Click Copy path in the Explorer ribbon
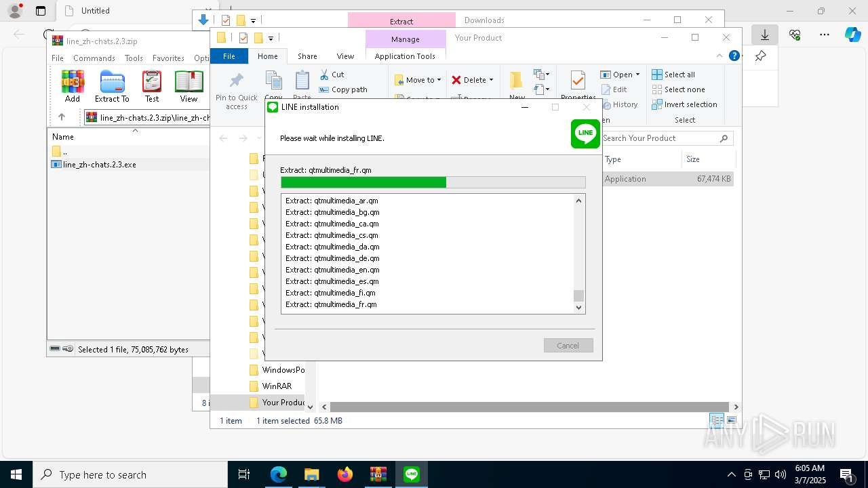 point(344,89)
